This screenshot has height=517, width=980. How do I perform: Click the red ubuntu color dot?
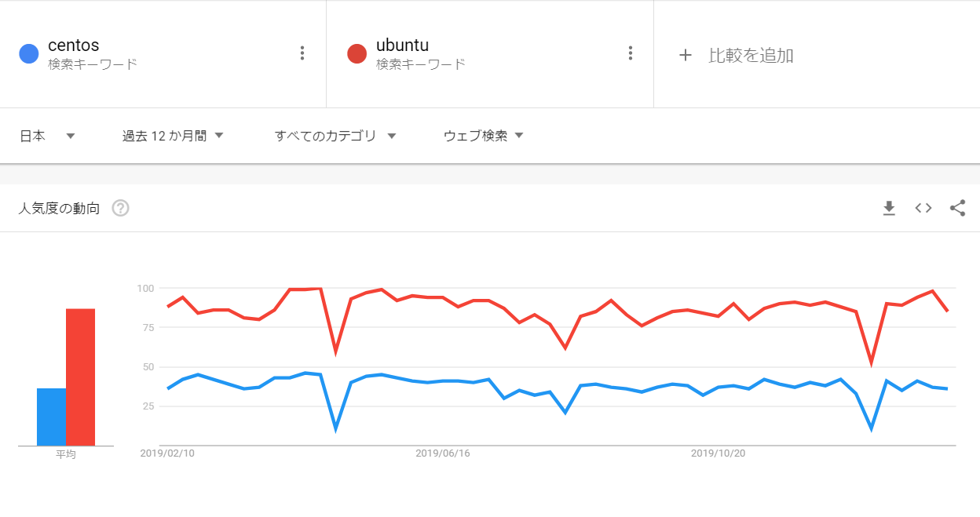pos(357,53)
